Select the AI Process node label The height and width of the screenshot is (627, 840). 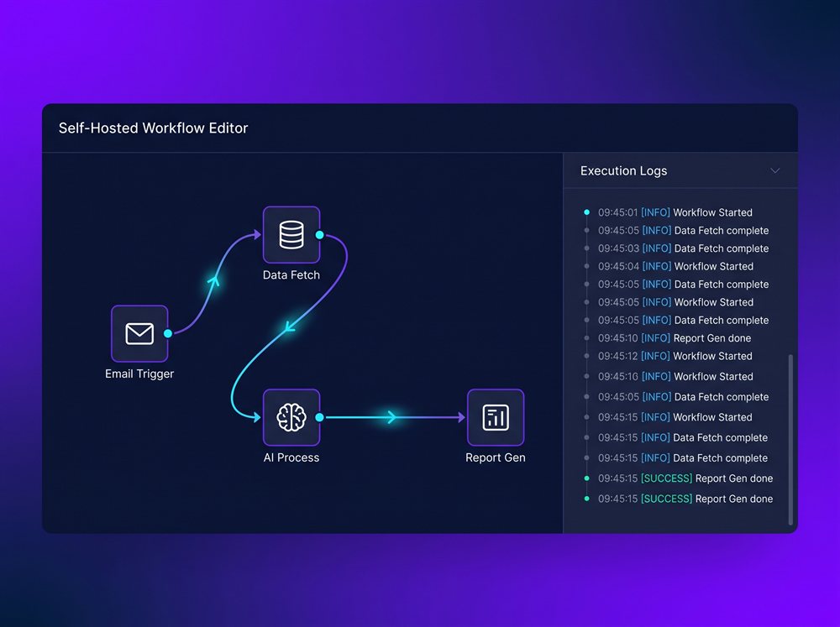291,457
